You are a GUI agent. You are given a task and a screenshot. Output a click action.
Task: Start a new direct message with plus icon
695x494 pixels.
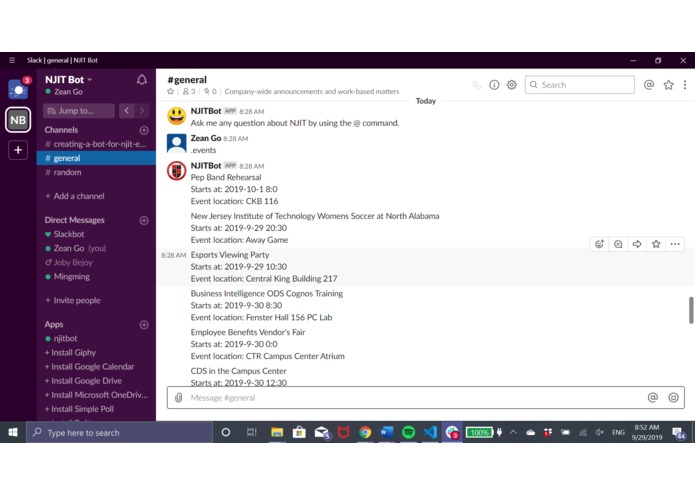click(x=144, y=220)
